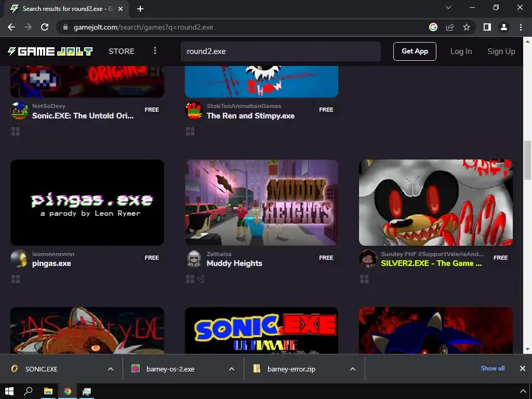This screenshot has height=399, width=532.
Task: Click Sign Up
Action: [501, 51]
